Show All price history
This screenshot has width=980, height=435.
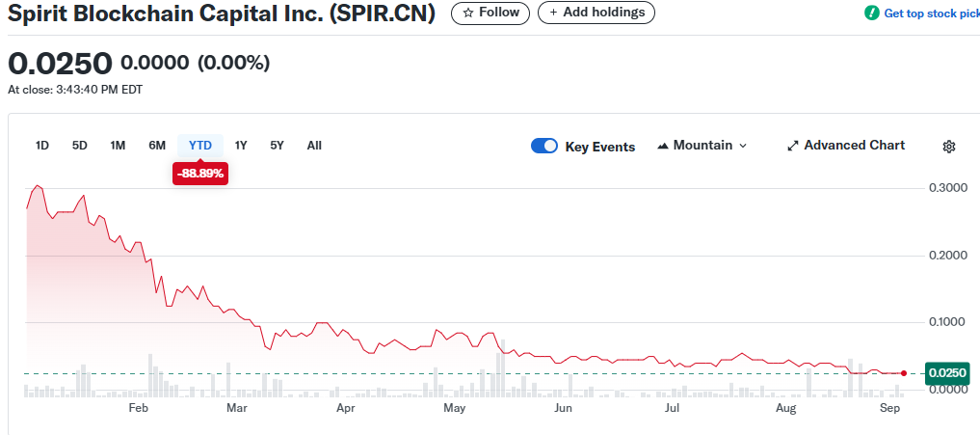pos(314,146)
